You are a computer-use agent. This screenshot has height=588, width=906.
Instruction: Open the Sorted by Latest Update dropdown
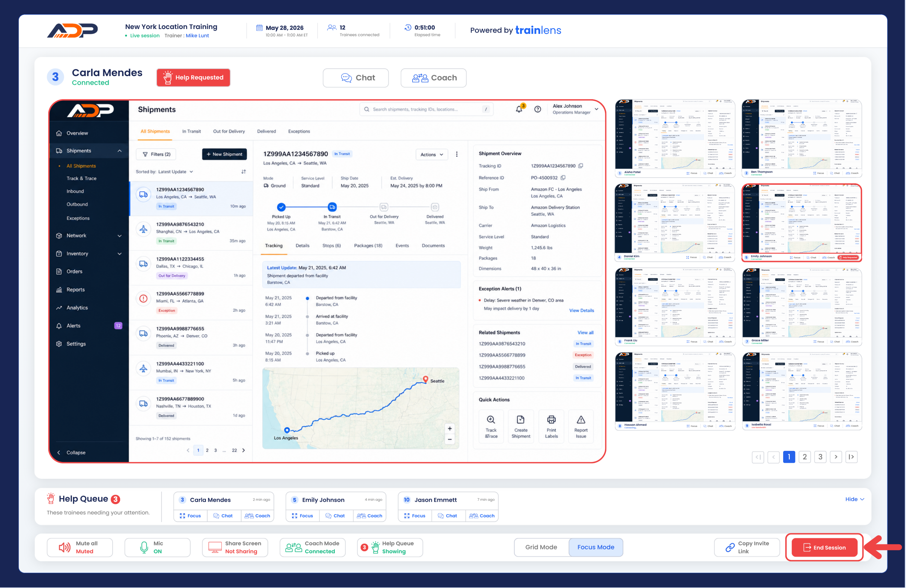(x=164, y=172)
